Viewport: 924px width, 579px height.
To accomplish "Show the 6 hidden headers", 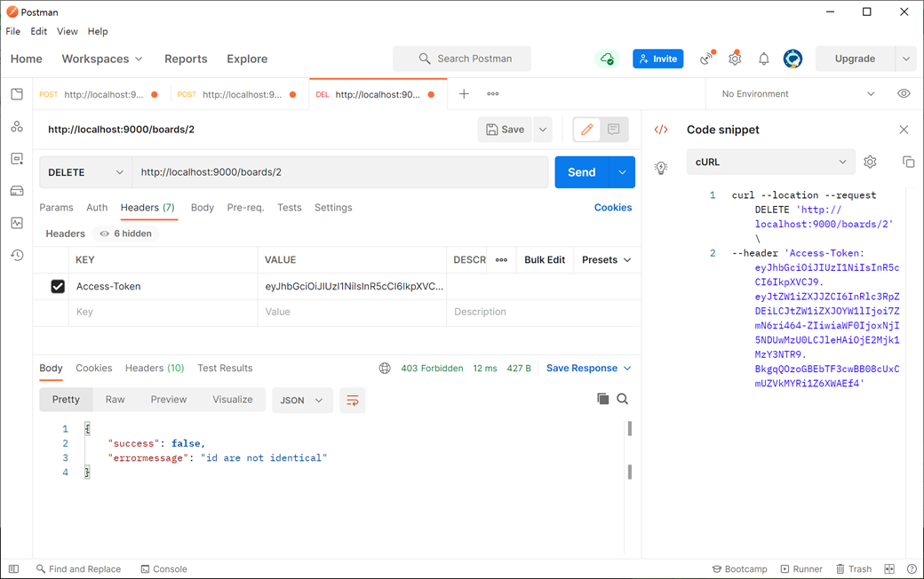I will [x=125, y=234].
